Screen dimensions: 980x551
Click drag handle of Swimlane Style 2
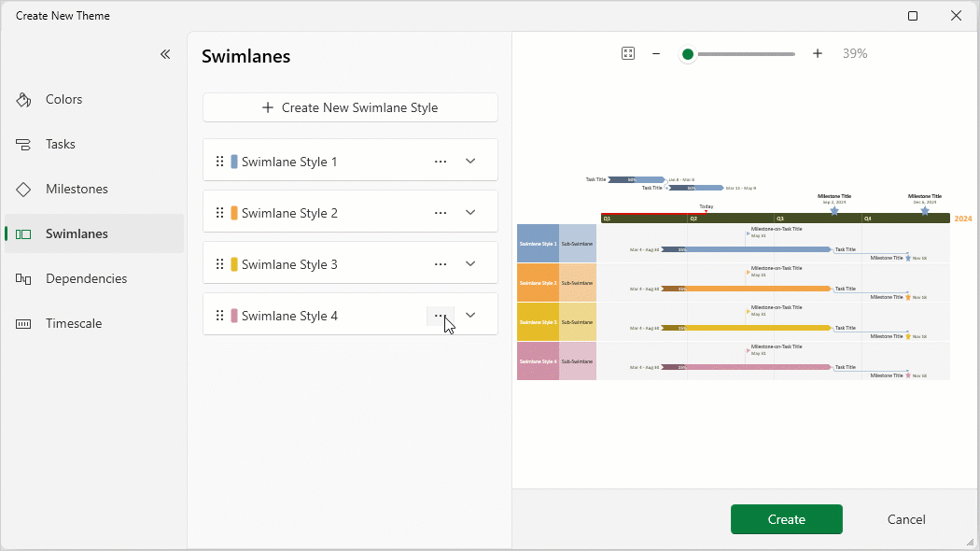pyautogui.click(x=220, y=213)
